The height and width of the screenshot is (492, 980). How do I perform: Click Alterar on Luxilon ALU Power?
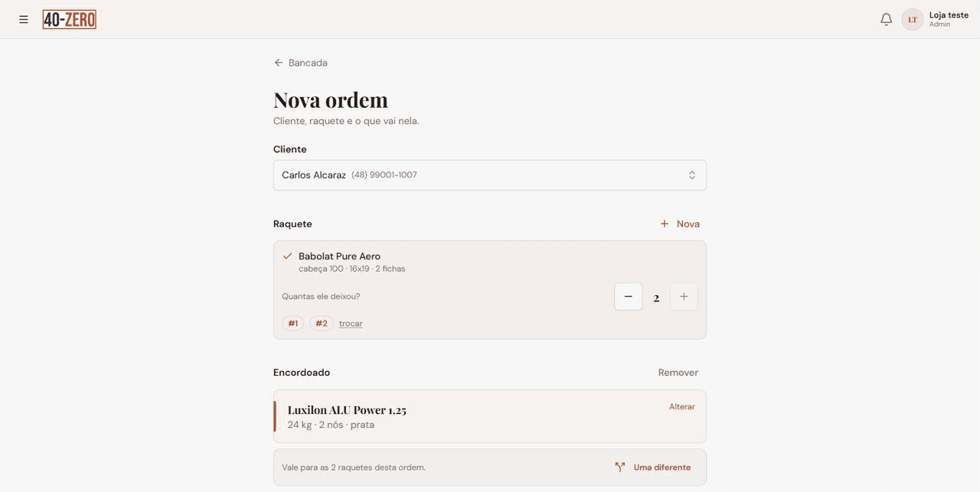pyautogui.click(x=682, y=407)
